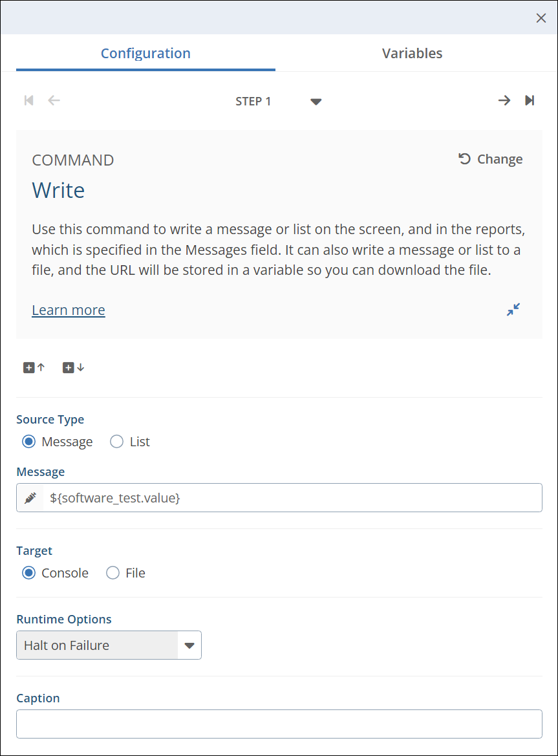Image resolution: width=558 pixels, height=756 pixels.
Task: Insert a step below icon
Action: coord(73,367)
